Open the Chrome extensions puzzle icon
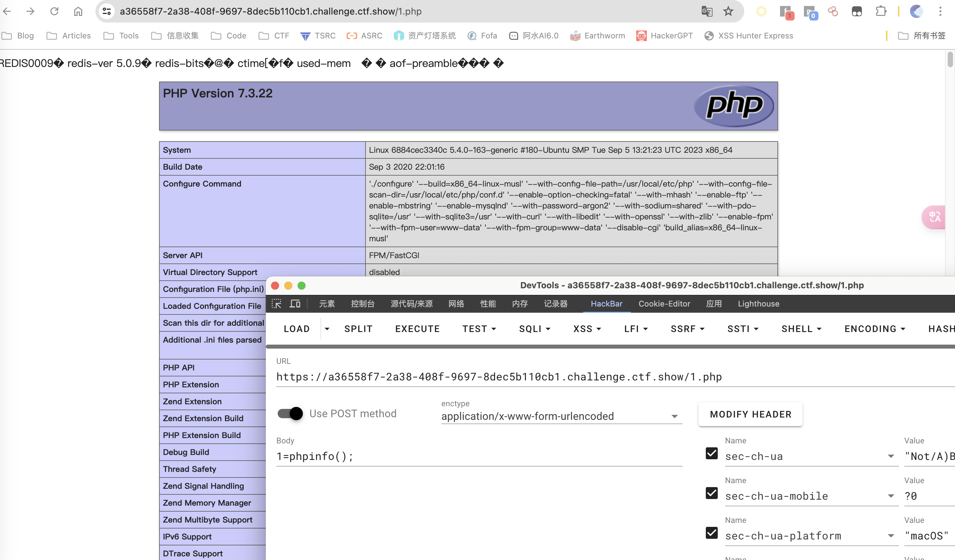This screenshot has width=955, height=560. (881, 11)
